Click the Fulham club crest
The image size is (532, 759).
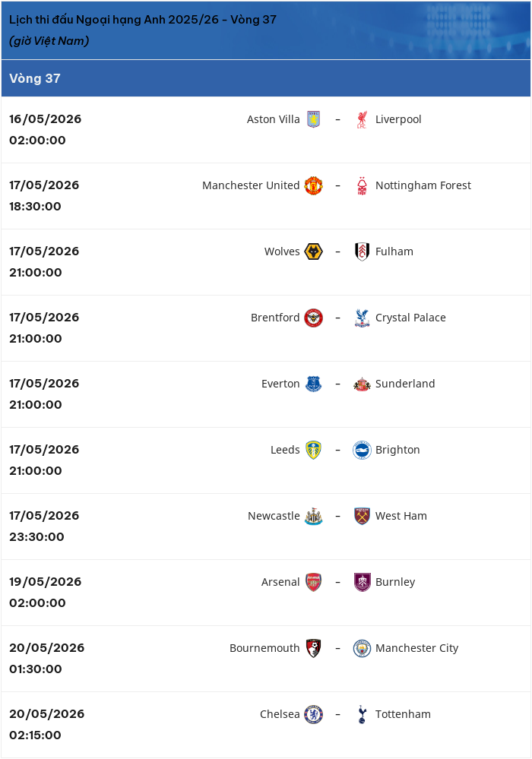[362, 251]
